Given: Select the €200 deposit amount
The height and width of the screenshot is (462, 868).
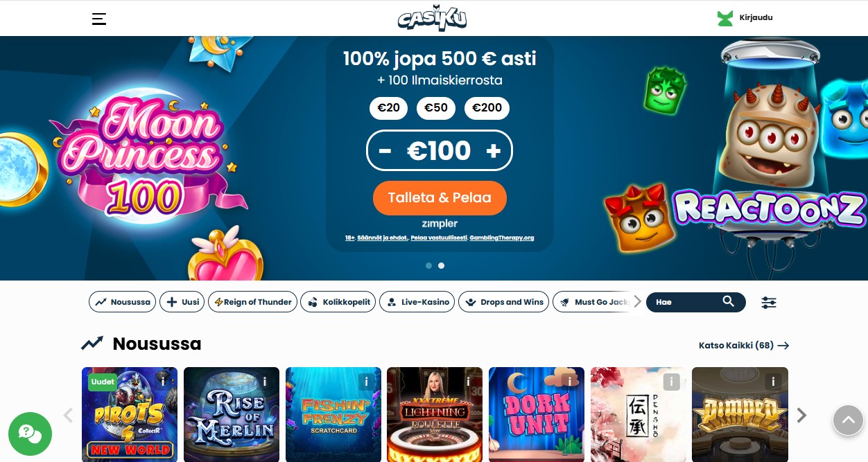Looking at the screenshot, I should [487, 108].
